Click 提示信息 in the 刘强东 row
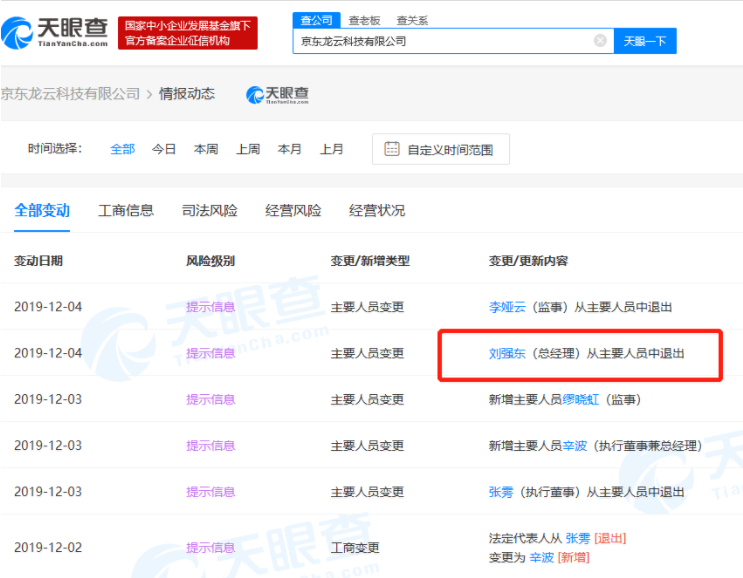Viewport: 743px width, 578px height. [x=210, y=353]
